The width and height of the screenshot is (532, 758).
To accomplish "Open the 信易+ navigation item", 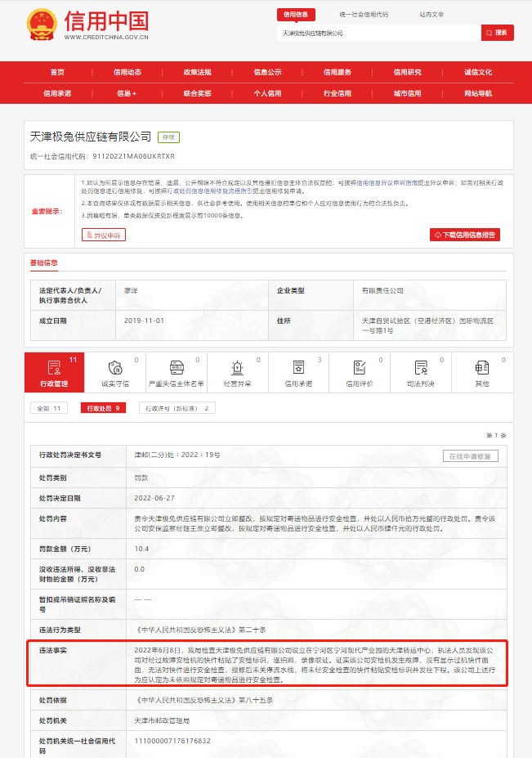I will coord(127,93).
